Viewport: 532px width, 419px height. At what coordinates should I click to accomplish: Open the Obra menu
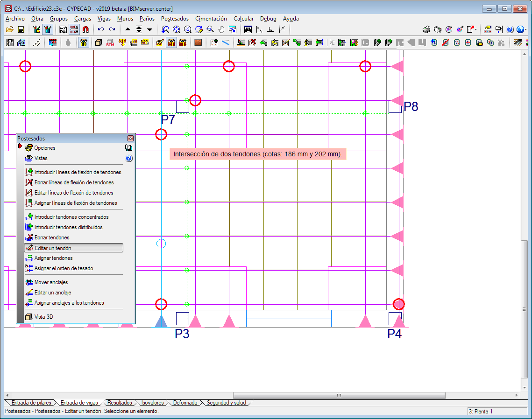pos(37,19)
